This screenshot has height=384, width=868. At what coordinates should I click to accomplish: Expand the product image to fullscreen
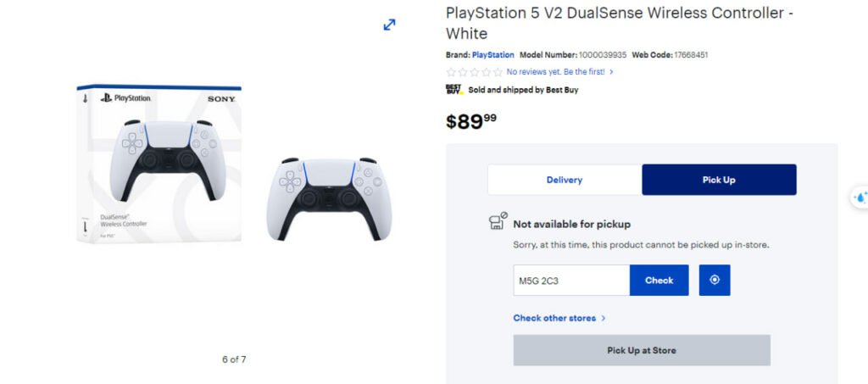click(389, 25)
